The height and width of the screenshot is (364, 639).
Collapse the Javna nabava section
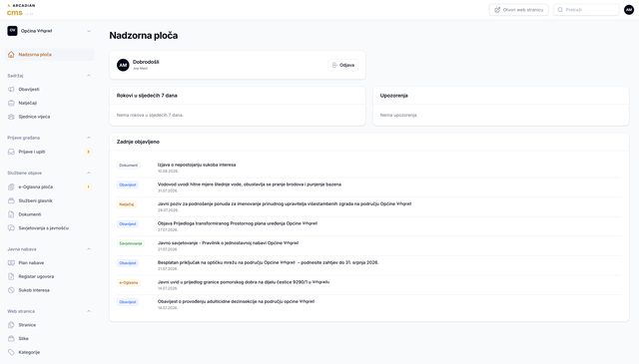pos(89,249)
